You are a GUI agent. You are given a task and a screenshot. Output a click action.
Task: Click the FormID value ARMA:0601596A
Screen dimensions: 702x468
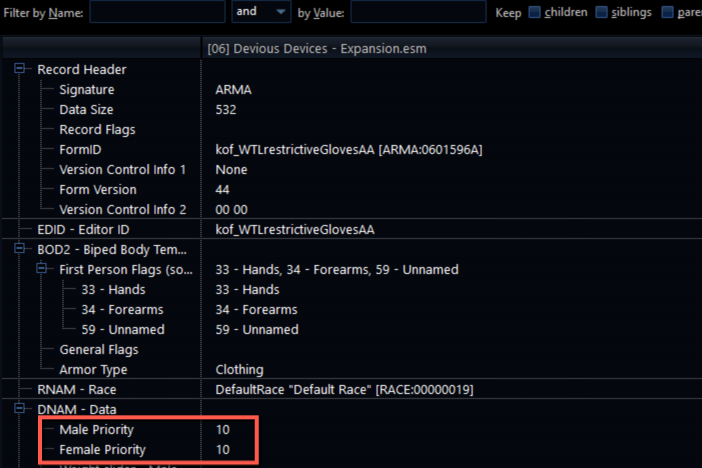click(x=349, y=150)
